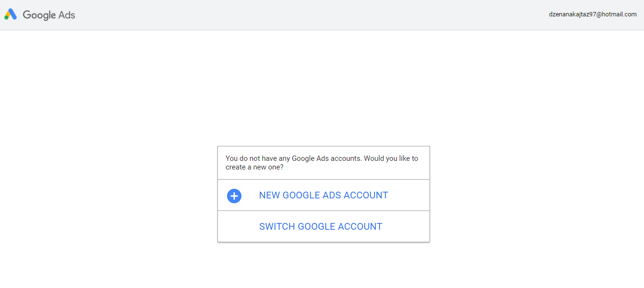Click the "You do not have any" message text
644x288 pixels.
click(258, 158)
